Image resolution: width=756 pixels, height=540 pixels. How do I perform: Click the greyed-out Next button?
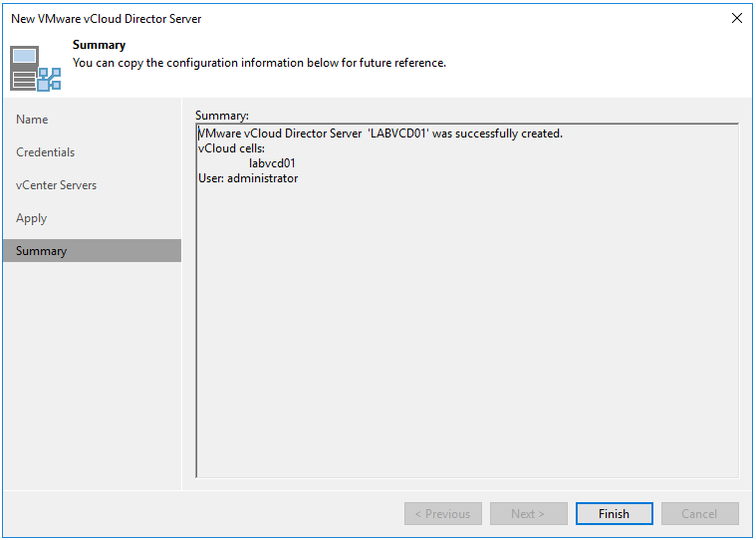[x=528, y=514]
